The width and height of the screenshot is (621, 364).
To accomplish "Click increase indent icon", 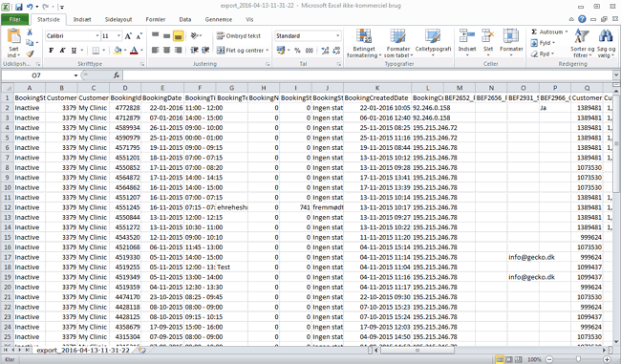I will pos(205,51).
